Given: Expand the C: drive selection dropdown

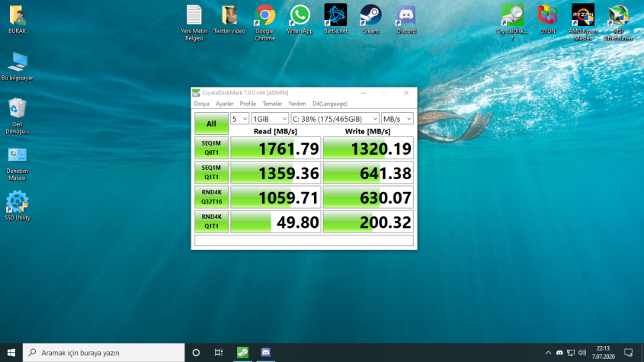Looking at the screenshot, I should (x=335, y=119).
